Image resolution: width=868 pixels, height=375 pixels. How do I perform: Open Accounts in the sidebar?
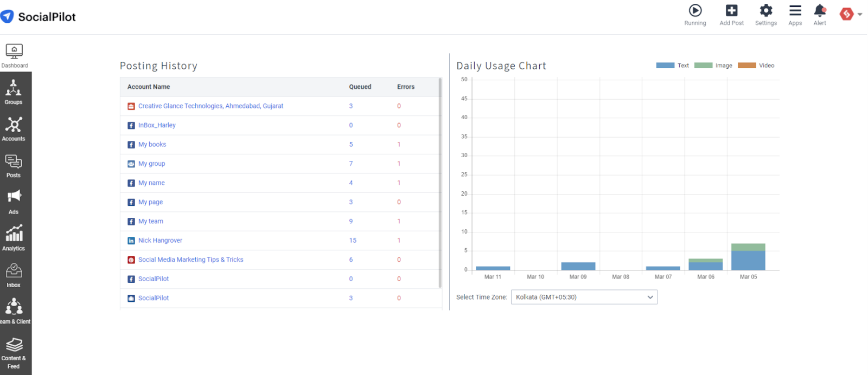tap(14, 129)
